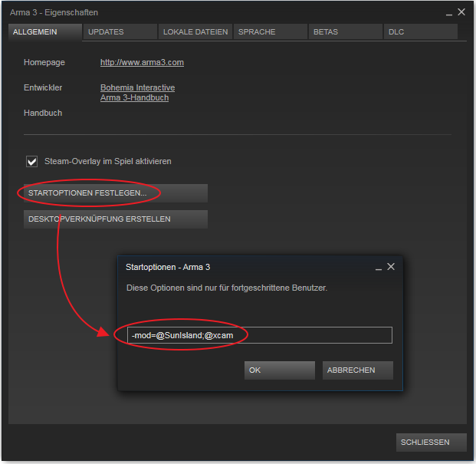Click SCHLIESSEN to close properties
Screen dimensions: 476x464
431,443
